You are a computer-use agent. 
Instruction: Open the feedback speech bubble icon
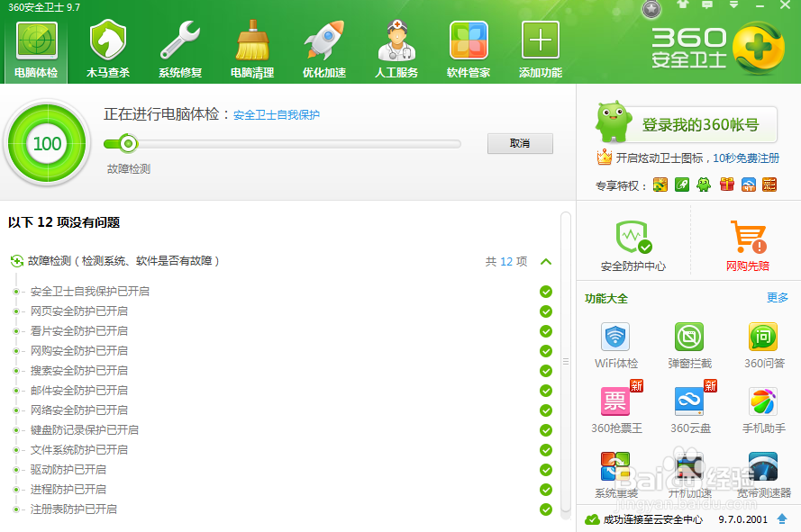[707, 5]
